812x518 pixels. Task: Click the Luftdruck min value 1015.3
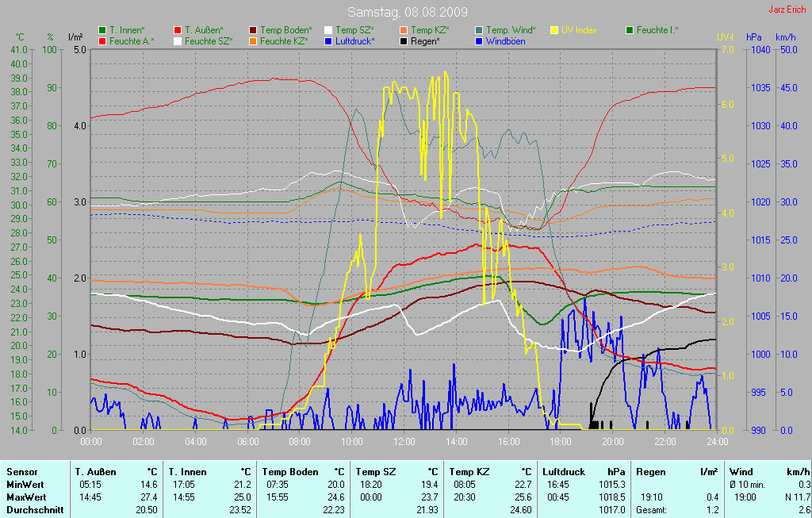pyautogui.click(x=612, y=485)
